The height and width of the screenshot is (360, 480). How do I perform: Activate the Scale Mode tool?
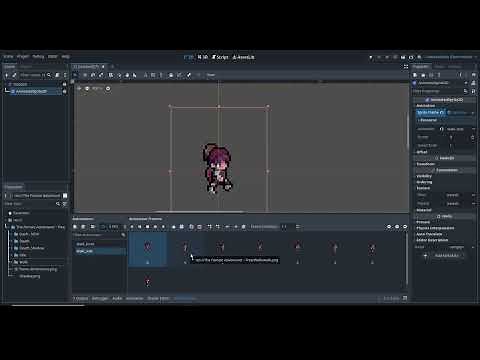pos(101,75)
